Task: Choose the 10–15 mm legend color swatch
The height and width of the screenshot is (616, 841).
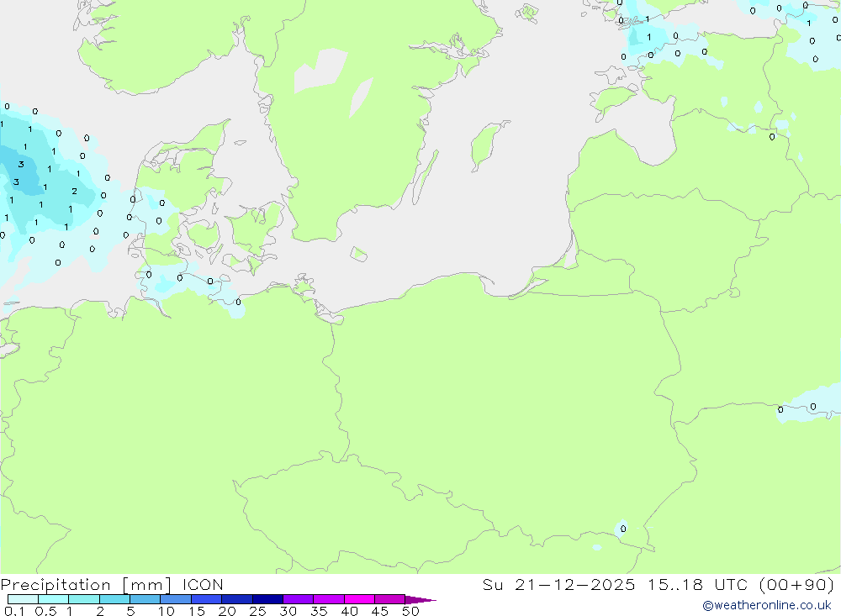Action: [176, 599]
